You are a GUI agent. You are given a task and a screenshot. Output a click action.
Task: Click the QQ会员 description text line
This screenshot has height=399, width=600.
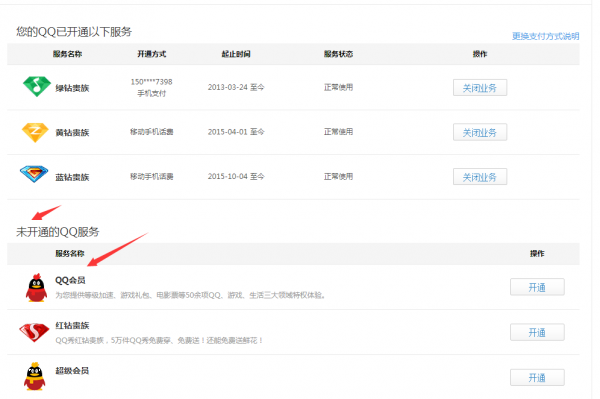pos(191,295)
